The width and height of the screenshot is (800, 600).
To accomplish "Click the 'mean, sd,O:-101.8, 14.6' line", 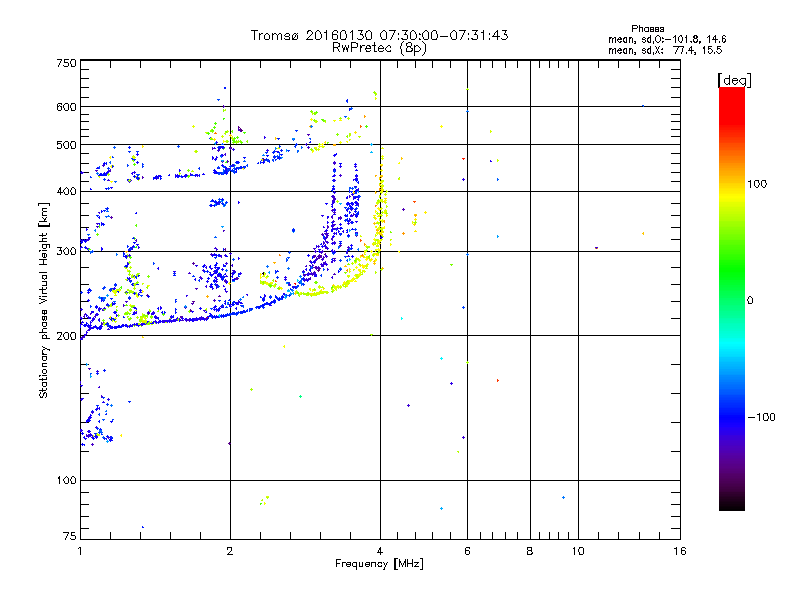I will [x=667, y=39].
